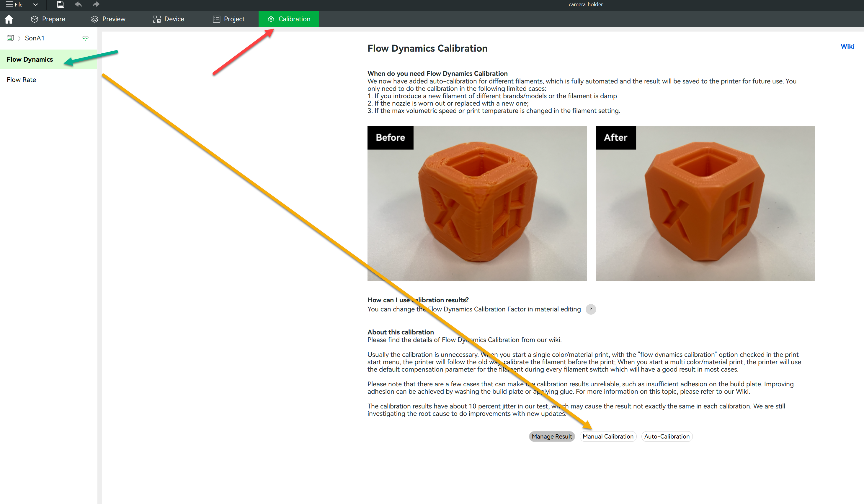The height and width of the screenshot is (504, 864).
Task: Click the Home icon
Action: point(9,19)
